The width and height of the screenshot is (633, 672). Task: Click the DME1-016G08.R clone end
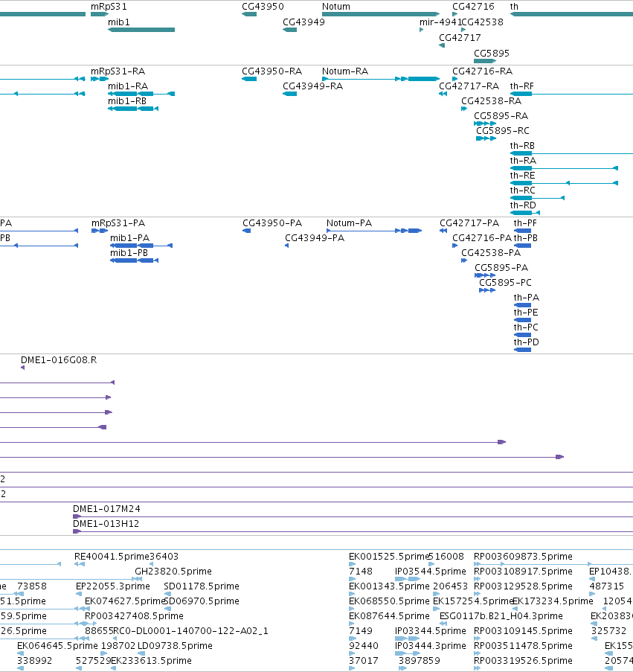pos(23,368)
